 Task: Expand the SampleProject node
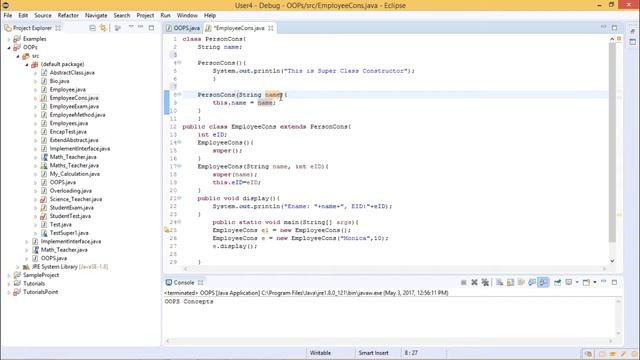(x=9, y=276)
